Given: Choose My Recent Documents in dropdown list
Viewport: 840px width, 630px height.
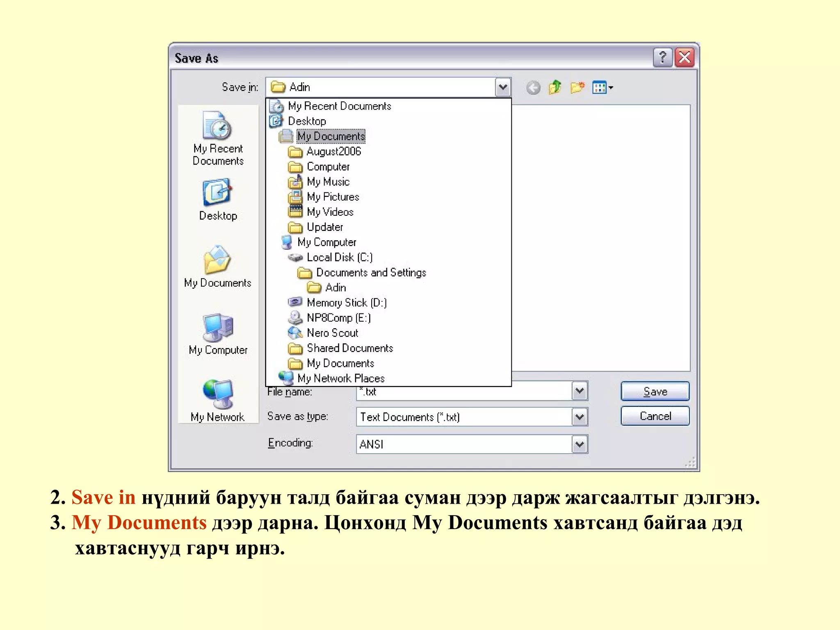Looking at the screenshot, I should click(x=330, y=106).
